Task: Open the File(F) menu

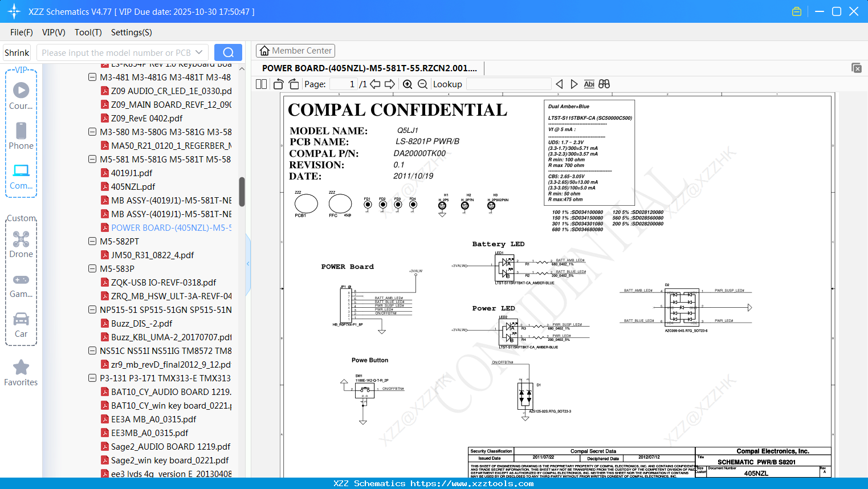Action: point(22,32)
